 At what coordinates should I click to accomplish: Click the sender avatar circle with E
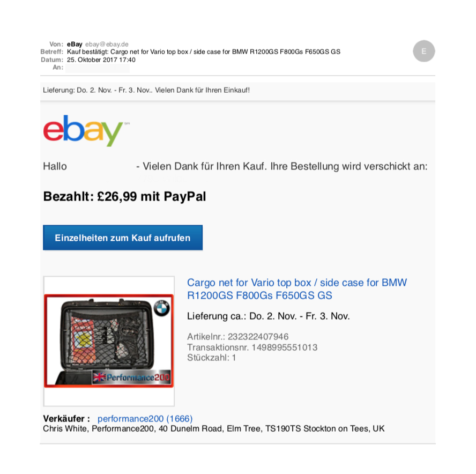tap(424, 51)
